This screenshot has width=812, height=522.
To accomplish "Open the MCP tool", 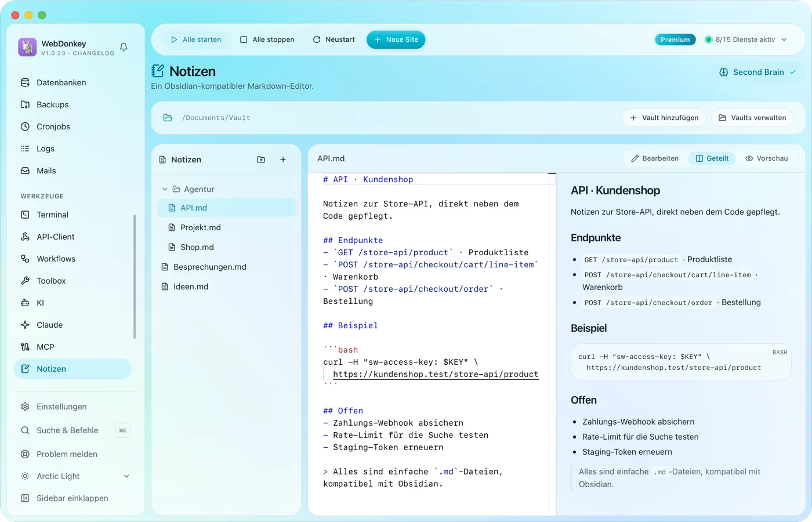I will pyautogui.click(x=72, y=347).
